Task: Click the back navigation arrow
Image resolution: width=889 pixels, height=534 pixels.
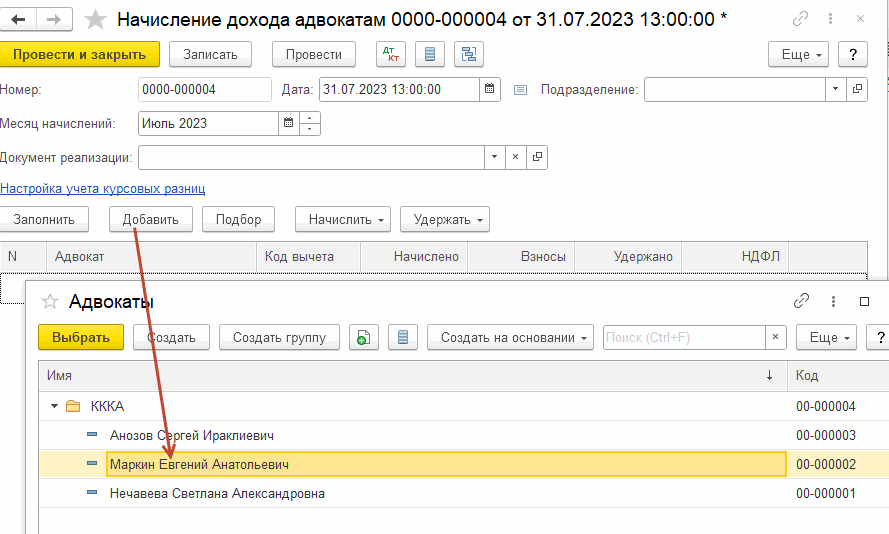Action: click(20, 19)
